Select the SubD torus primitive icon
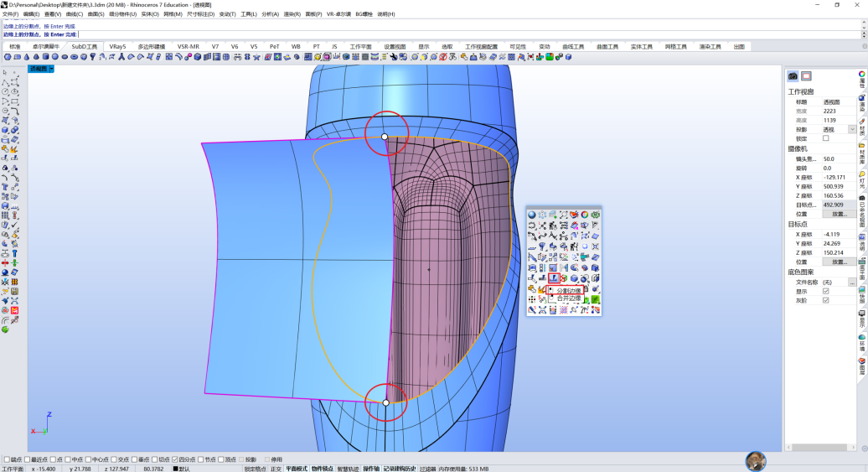The height and width of the screenshot is (472, 868). tap(75, 56)
